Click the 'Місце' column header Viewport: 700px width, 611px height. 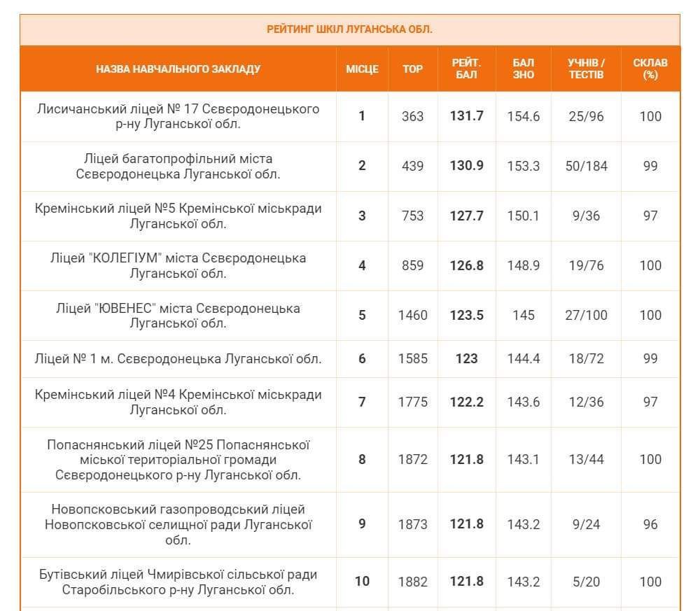[x=362, y=69]
